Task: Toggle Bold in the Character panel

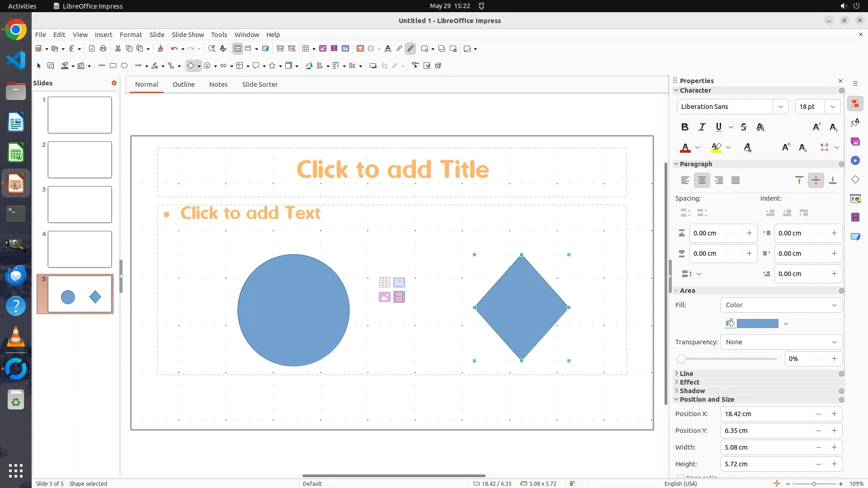Action: click(684, 127)
